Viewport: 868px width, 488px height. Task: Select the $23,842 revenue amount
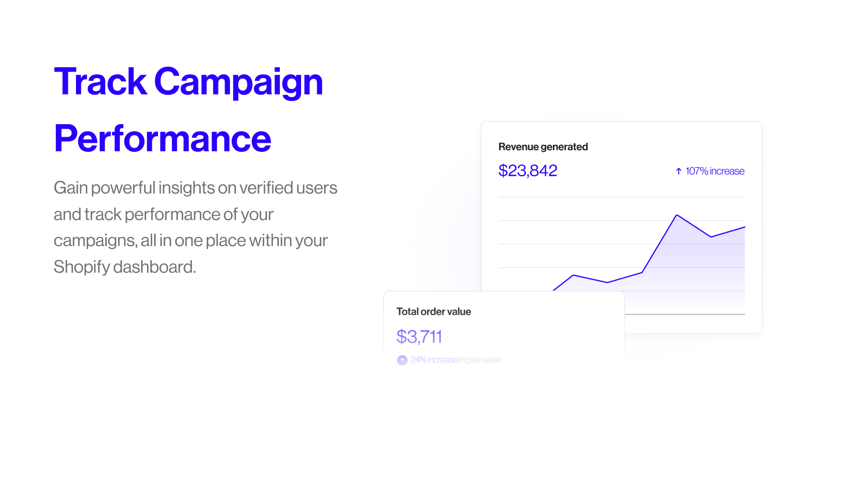click(x=528, y=171)
